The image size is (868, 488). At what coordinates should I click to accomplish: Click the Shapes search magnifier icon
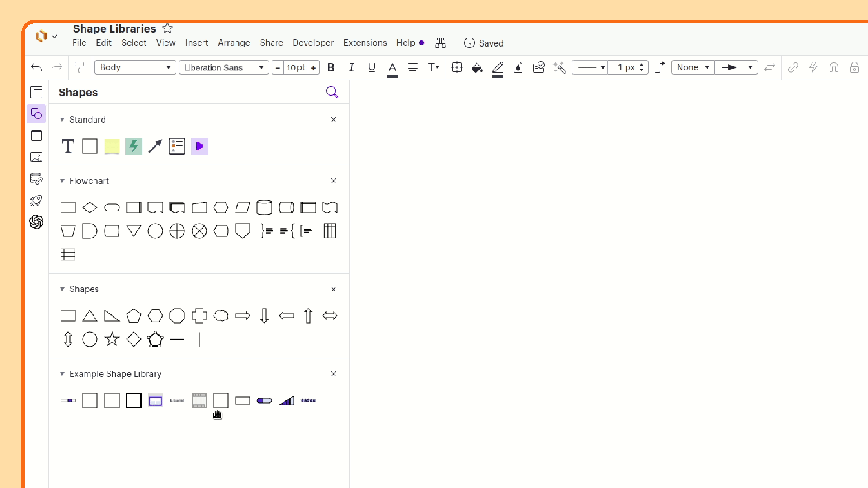pos(332,92)
